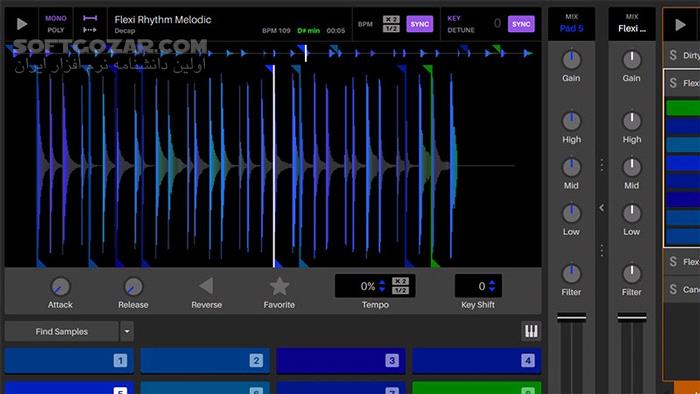Select POLY playback mode

[56, 30]
